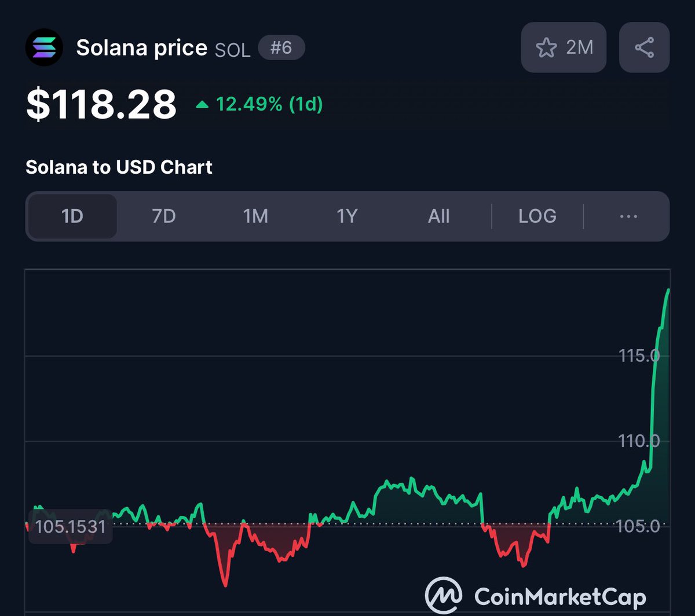695x616 pixels.
Task: Click the Solana price heading
Action: [142, 47]
